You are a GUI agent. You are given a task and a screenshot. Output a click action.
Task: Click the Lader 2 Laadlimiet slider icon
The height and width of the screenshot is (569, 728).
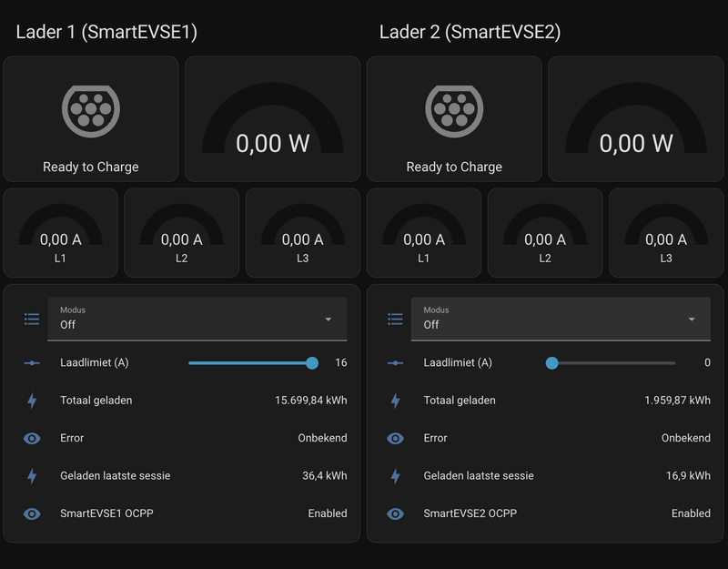395,362
